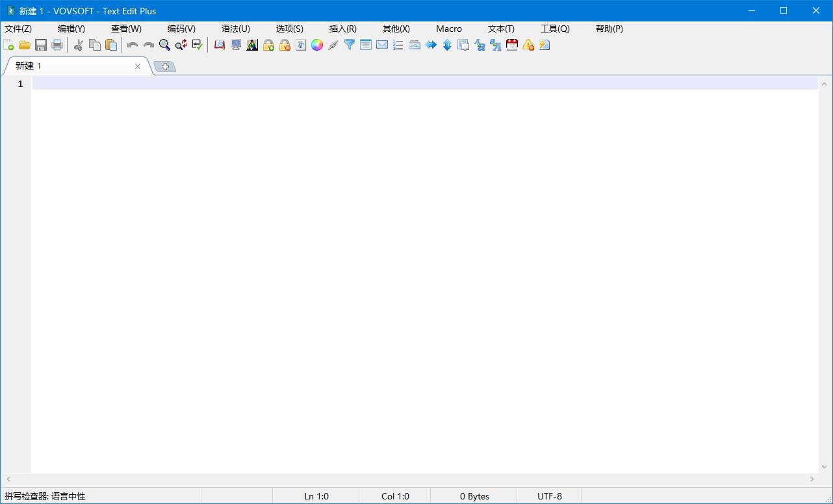Open the 插入(R) menu

343,29
